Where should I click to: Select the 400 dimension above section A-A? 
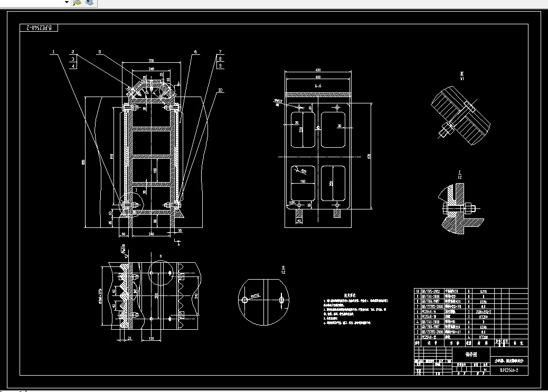click(318, 77)
